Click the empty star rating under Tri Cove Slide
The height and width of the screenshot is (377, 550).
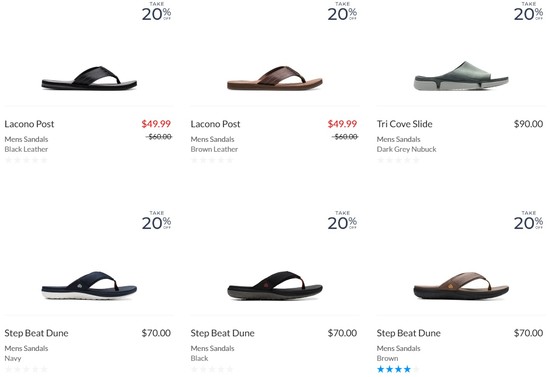tap(398, 160)
